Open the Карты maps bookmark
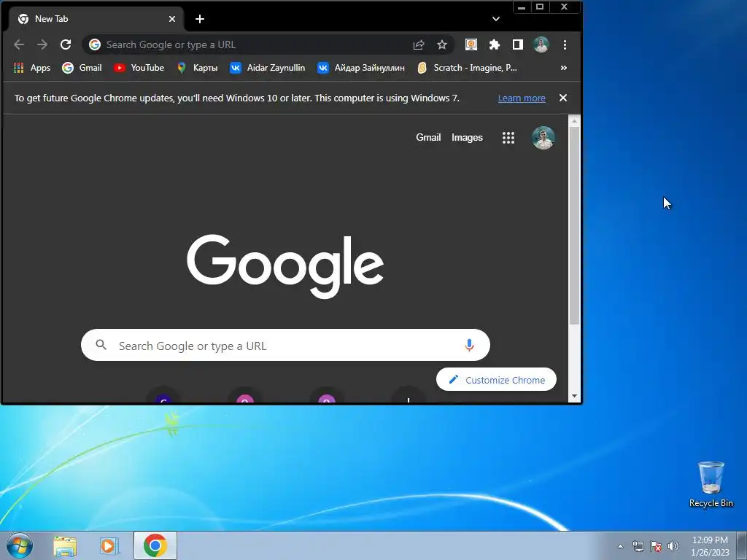 (197, 68)
